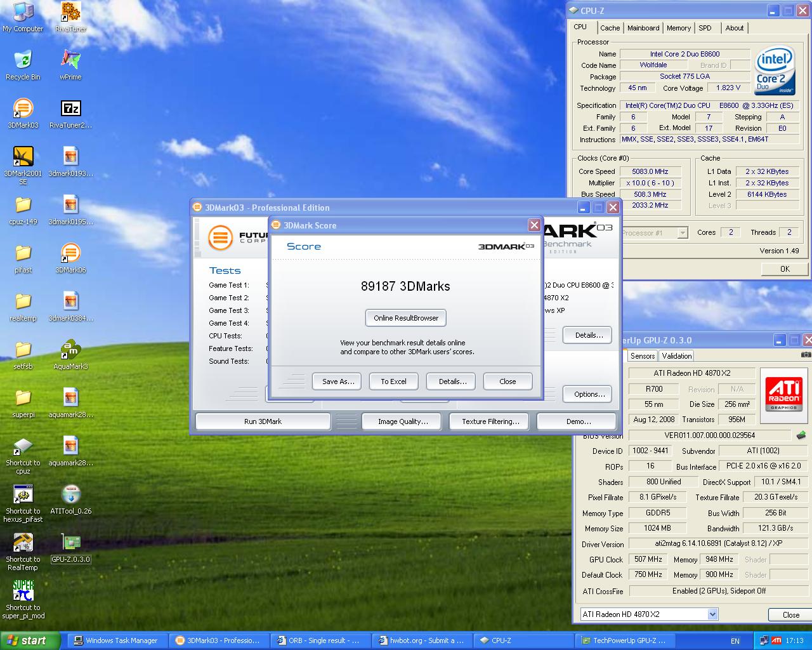Click the system Details button in 3DMark03
This screenshot has height=650, width=812.
tap(587, 335)
